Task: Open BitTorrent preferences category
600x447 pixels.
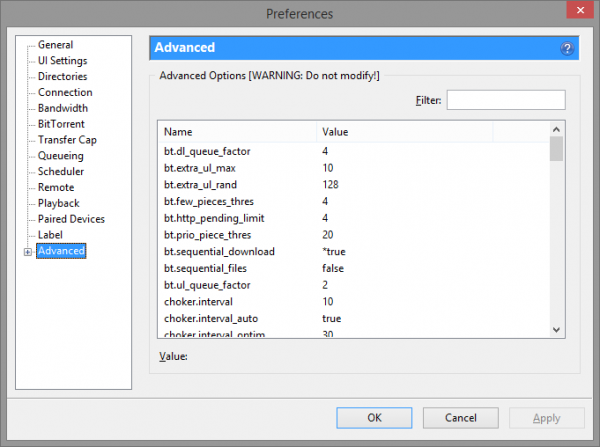Action: click(61, 124)
